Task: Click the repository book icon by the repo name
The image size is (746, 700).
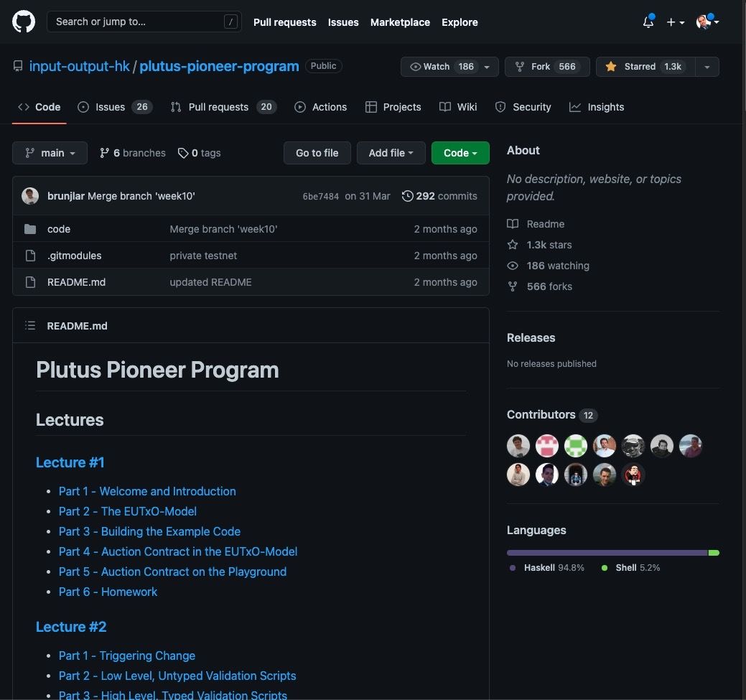Action: click(x=18, y=66)
